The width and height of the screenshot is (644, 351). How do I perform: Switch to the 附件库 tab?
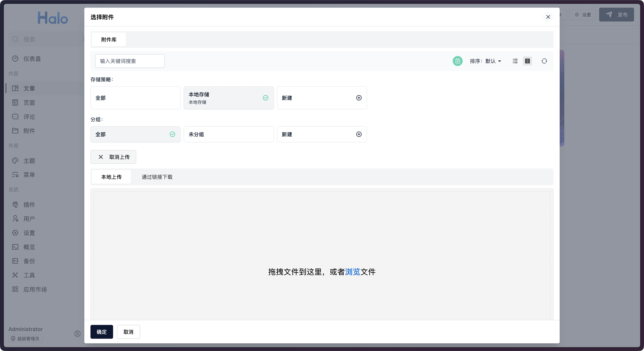click(108, 39)
